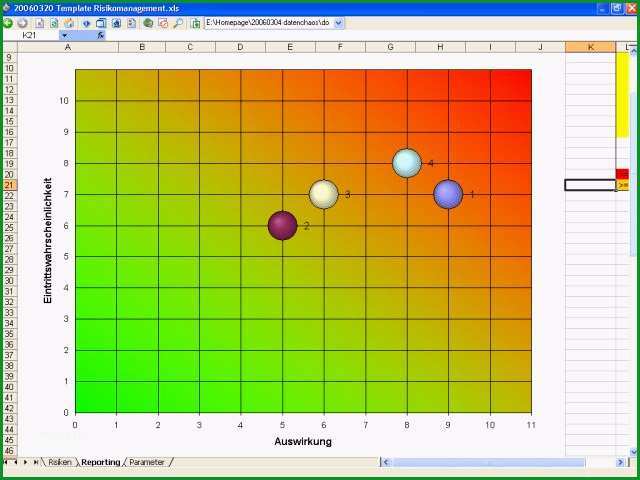Click the green document icon before the address box
The height and width of the screenshot is (480, 640).
[x=196, y=23]
